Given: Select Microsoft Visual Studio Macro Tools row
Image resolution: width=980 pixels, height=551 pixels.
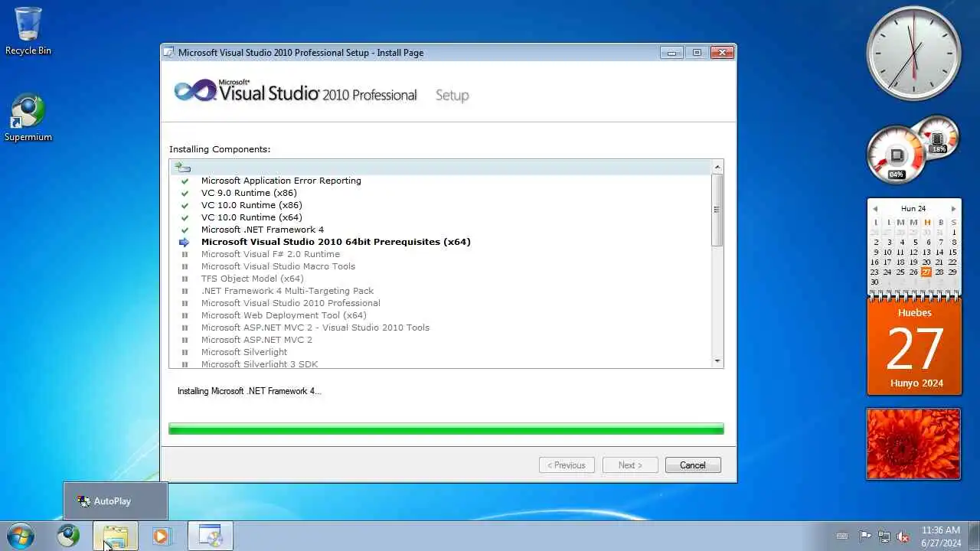Looking at the screenshot, I should [x=278, y=267].
